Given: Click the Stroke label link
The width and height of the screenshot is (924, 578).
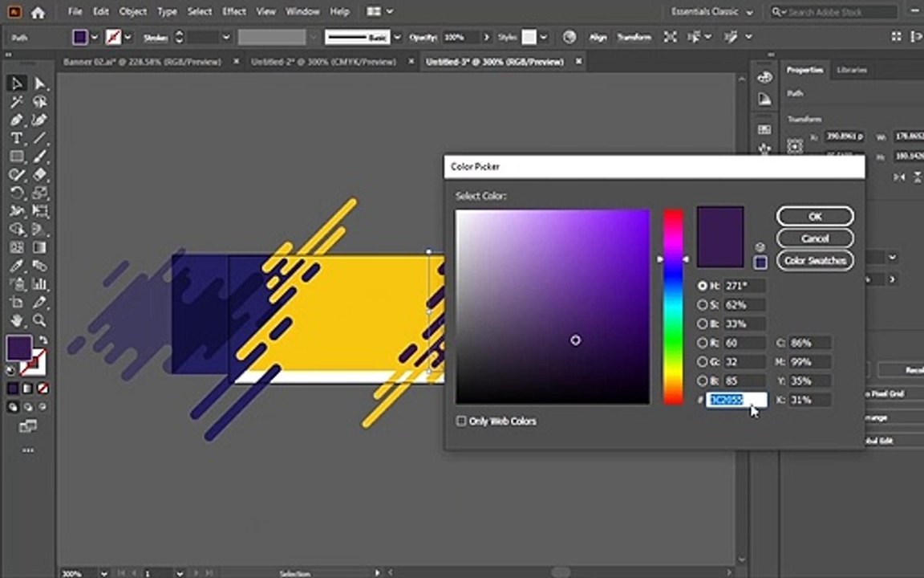Looking at the screenshot, I should 155,38.
